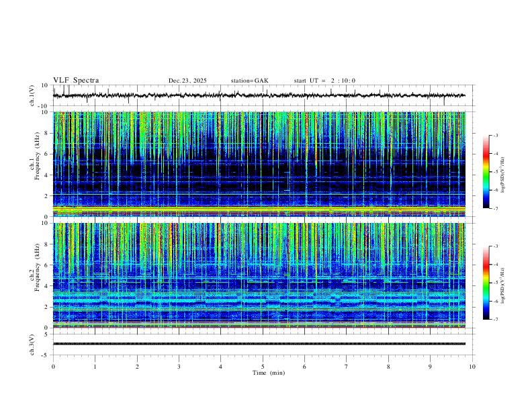Image resolution: width=532 pixels, height=411 pixels.
Task: Click the "station=GAK" header label
Action: 249,81
